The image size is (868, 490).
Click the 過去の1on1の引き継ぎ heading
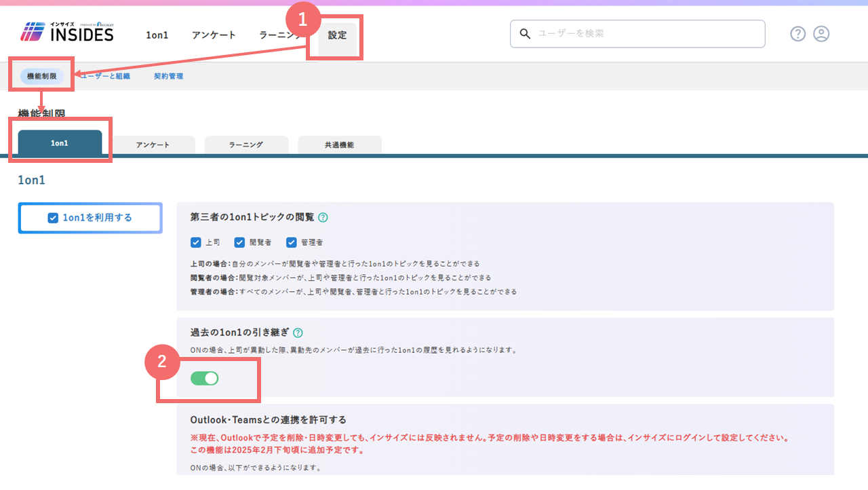(x=239, y=333)
